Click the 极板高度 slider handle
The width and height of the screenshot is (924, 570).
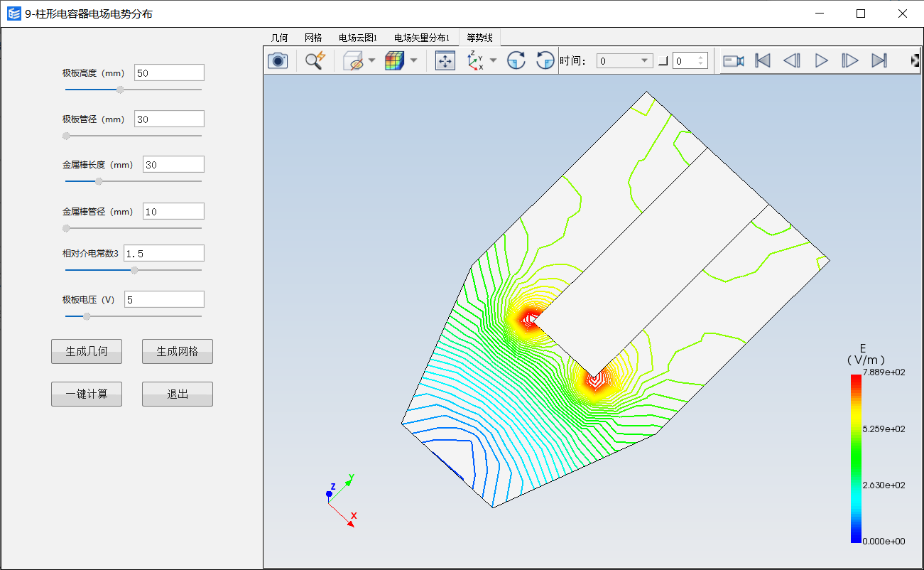pyautogui.click(x=120, y=90)
